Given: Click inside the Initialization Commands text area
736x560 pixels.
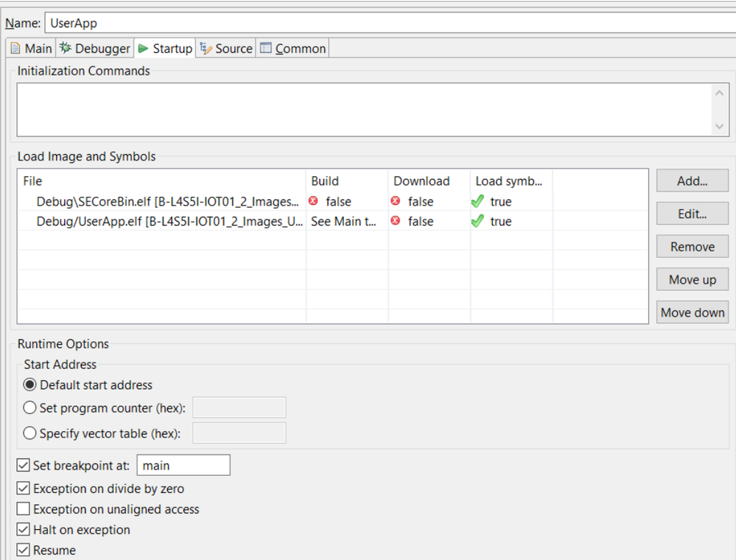Looking at the screenshot, I should click(x=364, y=110).
